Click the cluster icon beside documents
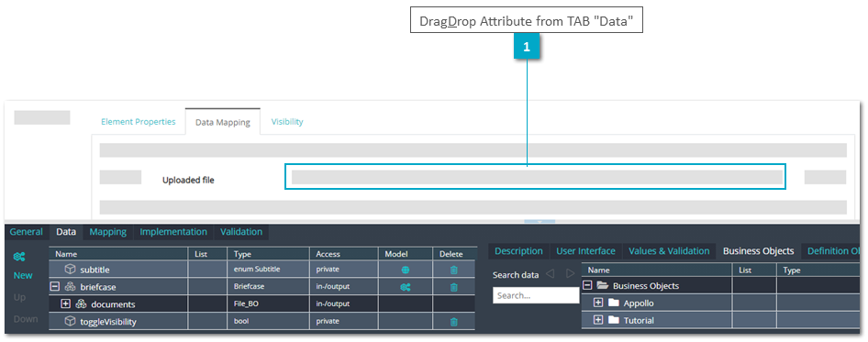The image size is (868, 342). point(81,303)
